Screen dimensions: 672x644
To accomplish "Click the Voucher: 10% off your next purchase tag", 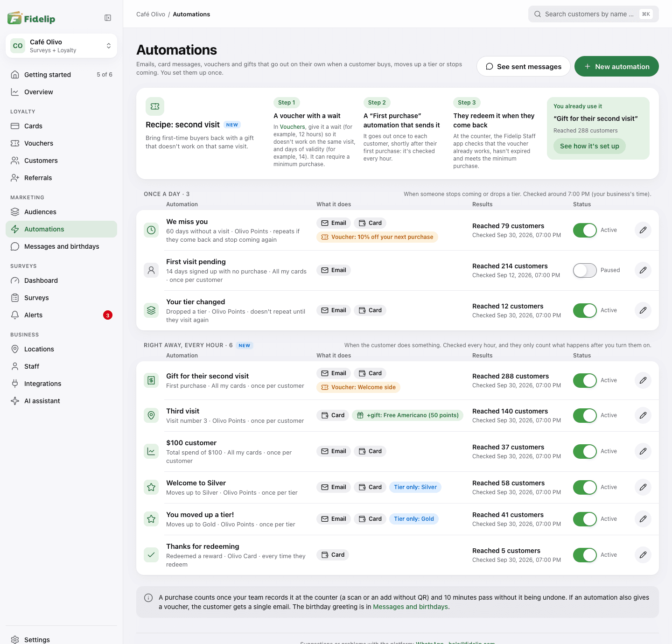I will coord(377,237).
